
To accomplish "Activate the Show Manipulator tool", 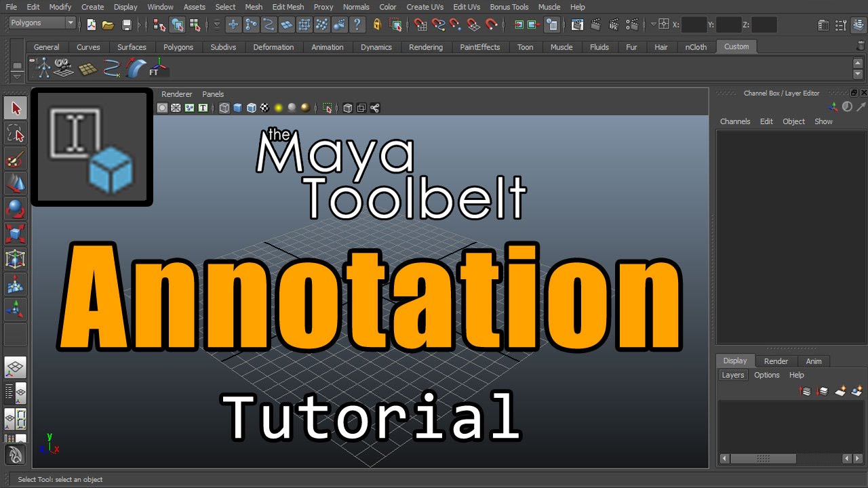I will 16,310.
